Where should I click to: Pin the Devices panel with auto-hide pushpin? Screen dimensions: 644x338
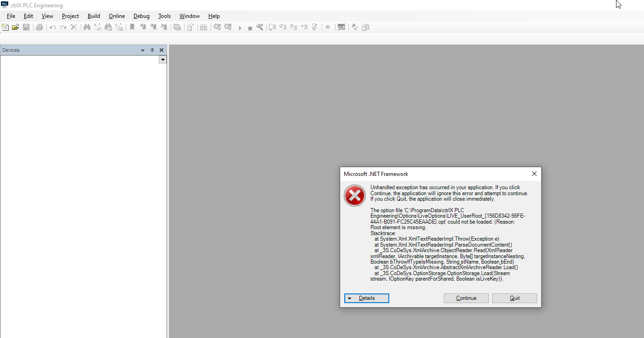point(152,50)
